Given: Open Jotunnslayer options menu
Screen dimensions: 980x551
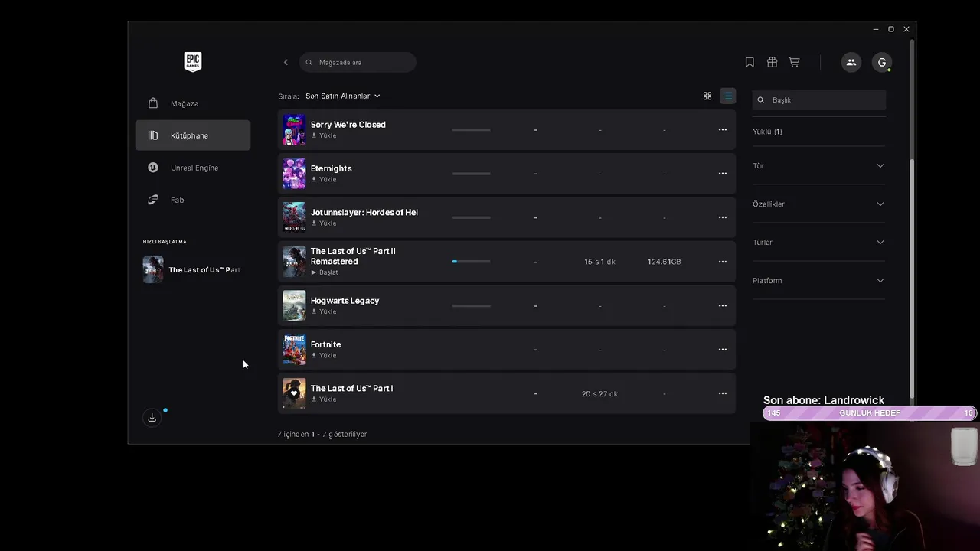Looking at the screenshot, I should coord(722,217).
